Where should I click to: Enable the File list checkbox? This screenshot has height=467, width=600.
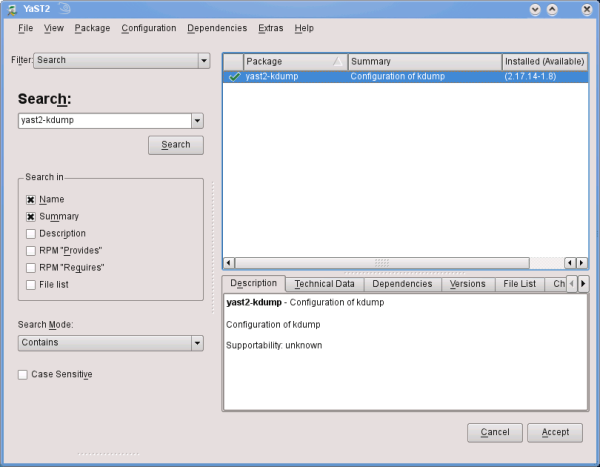click(x=31, y=285)
